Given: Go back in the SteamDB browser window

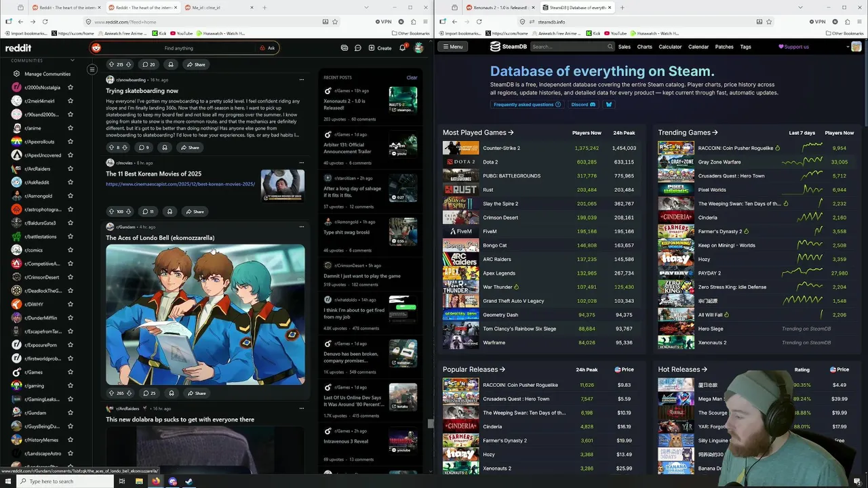Looking at the screenshot, I should click(x=454, y=22).
